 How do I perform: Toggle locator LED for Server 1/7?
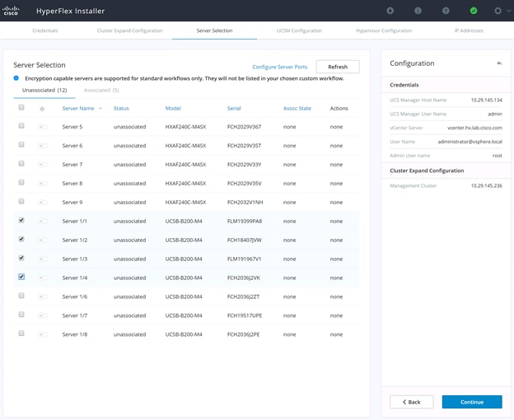43,315
